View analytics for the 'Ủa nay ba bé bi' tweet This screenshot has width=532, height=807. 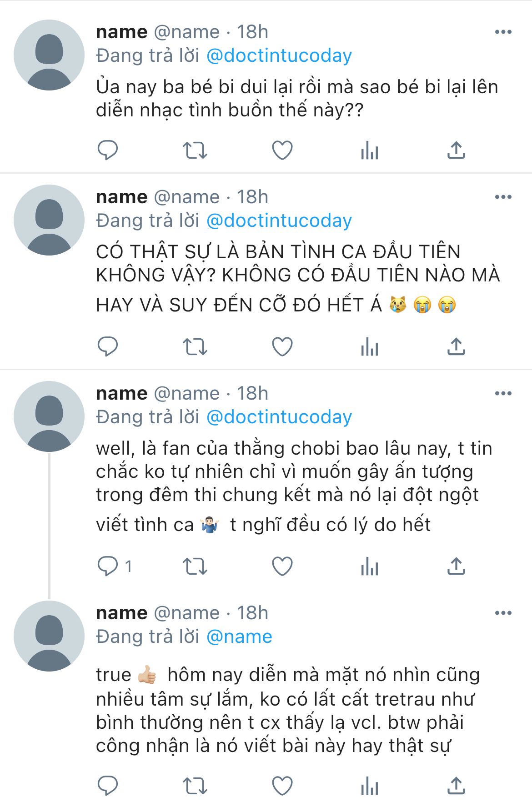(x=369, y=150)
